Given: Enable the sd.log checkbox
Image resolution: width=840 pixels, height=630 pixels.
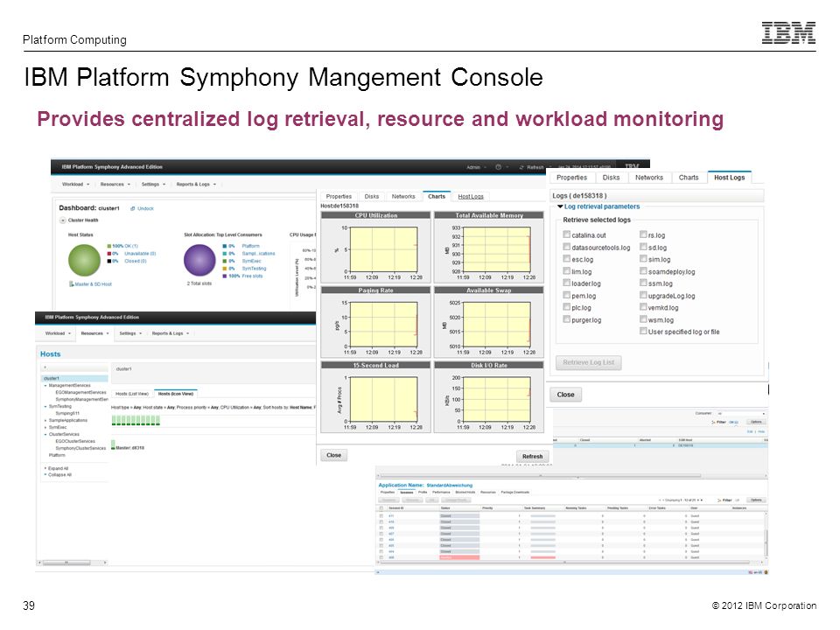Looking at the screenshot, I should [643, 247].
